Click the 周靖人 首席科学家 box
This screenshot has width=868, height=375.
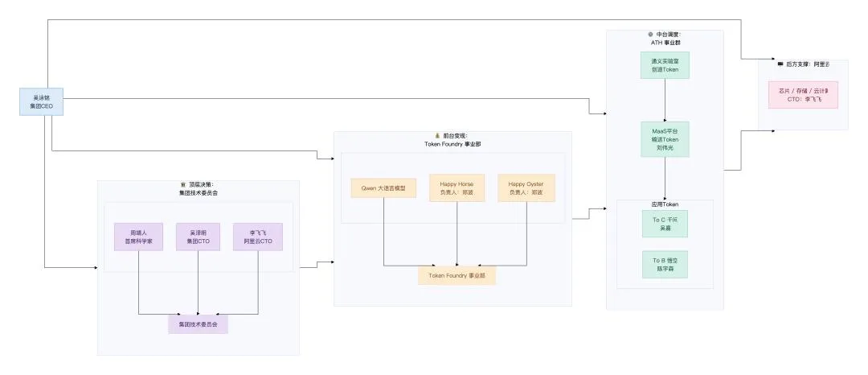[138, 237]
